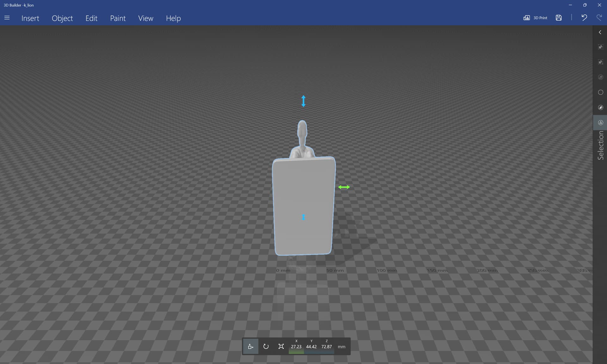Change the mm units selector
This screenshot has height=364, width=607.
pos(341,347)
